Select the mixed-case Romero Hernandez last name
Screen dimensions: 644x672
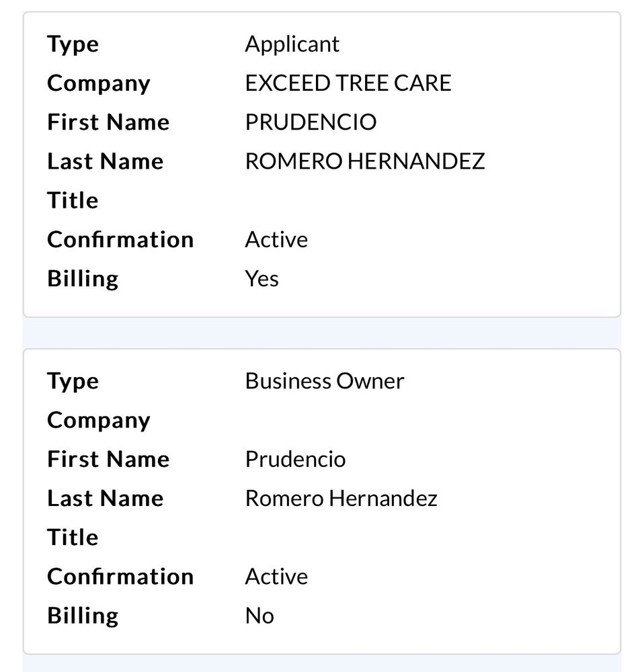pos(341,498)
